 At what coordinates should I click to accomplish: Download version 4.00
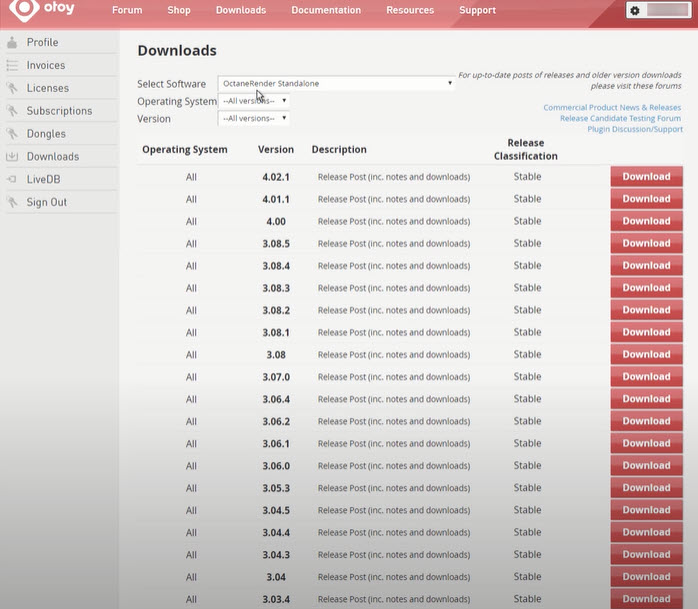click(x=646, y=221)
